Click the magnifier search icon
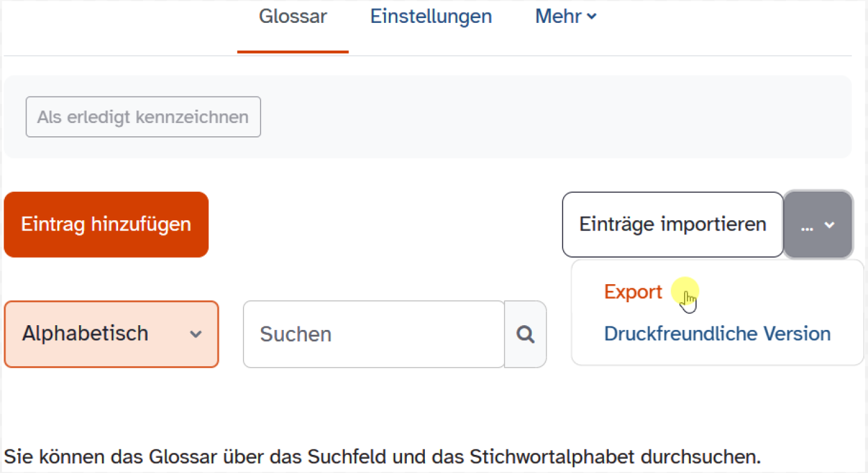Screen dimensions: 868x473 [526, 334]
